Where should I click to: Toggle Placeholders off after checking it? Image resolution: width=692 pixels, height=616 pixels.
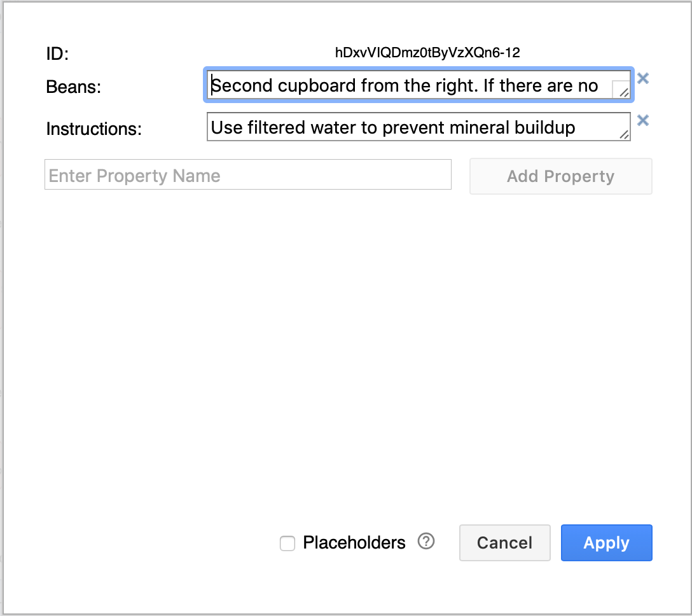[287, 543]
